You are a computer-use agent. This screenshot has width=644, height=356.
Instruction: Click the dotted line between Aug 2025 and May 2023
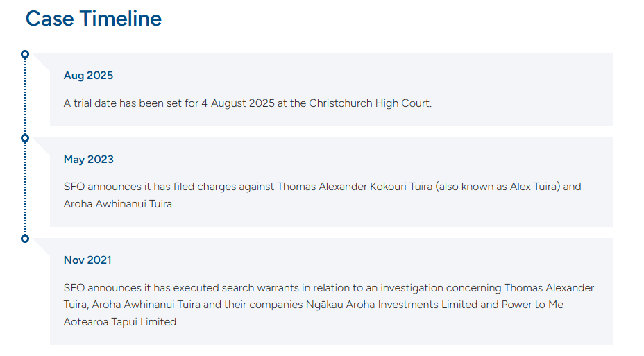(25, 96)
